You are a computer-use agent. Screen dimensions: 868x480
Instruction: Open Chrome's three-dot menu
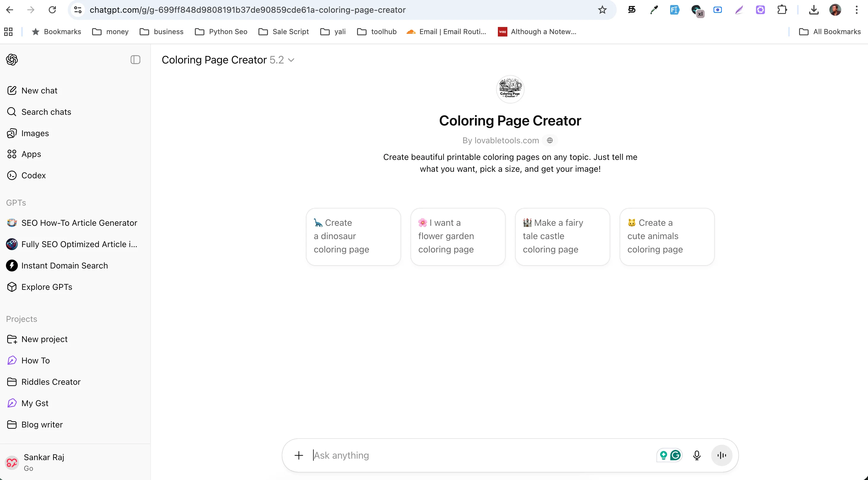coord(857,10)
